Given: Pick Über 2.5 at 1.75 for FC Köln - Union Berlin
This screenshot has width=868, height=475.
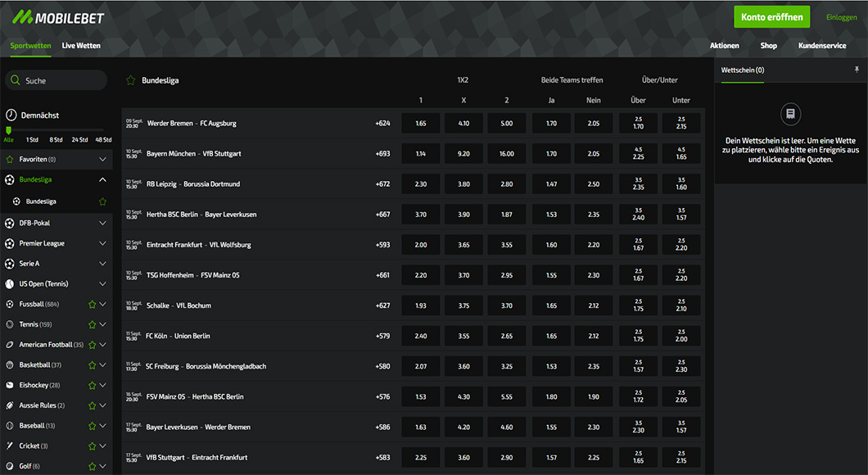Looking at the screenshot, I should pyautogui.click(x=638, y=336).
